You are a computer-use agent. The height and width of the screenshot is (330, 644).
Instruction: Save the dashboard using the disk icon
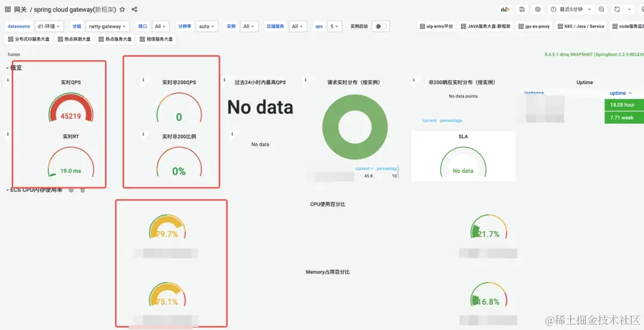tap(522, 9)
